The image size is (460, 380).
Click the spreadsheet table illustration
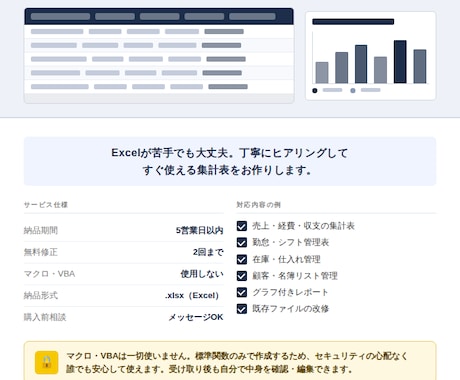[159, 56]
